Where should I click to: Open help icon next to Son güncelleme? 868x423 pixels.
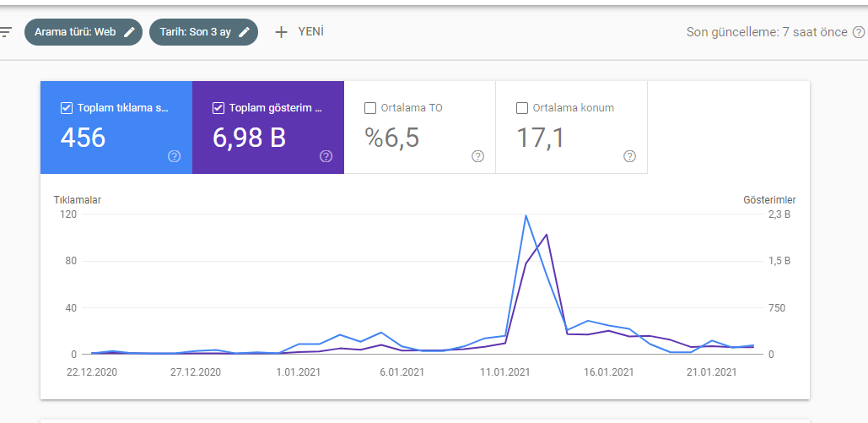(859, 32)
